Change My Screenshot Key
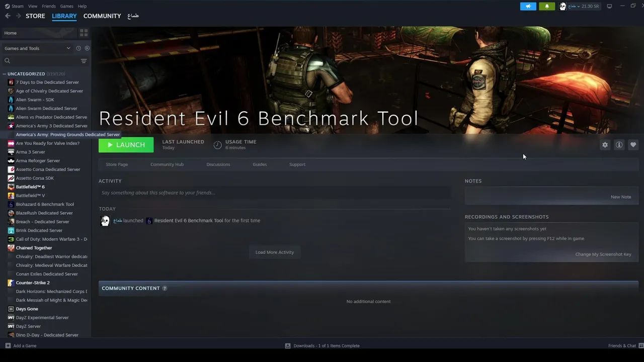Viewport: 644px width, 362px height. [603, 254]
